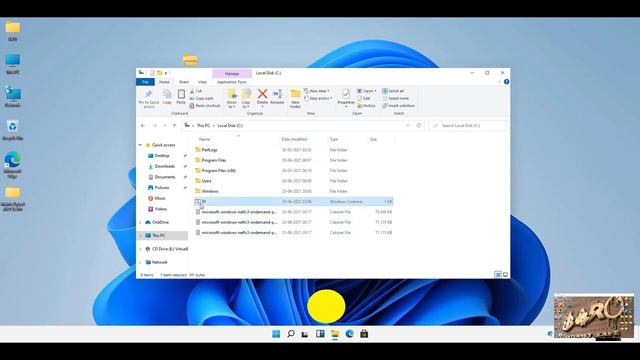Click the Cut scissors command
The width and height of the screenshot is (640, 360).
click(196, 91)
